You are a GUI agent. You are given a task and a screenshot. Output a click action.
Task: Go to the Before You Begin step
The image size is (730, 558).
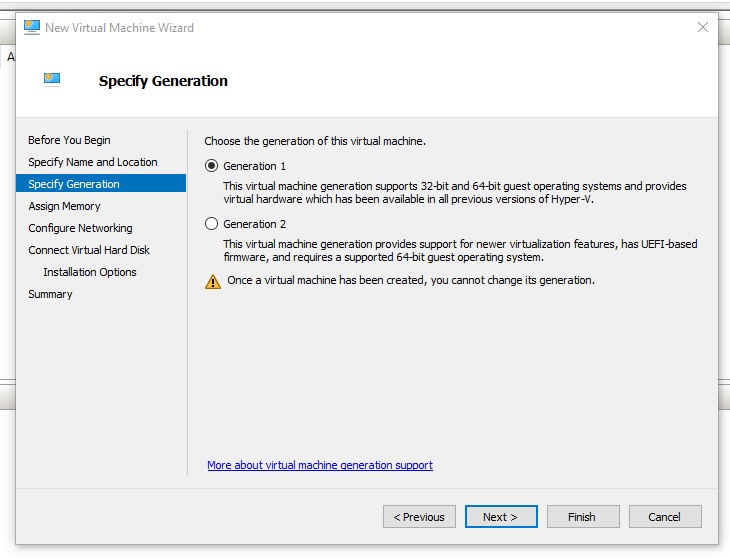69,140
